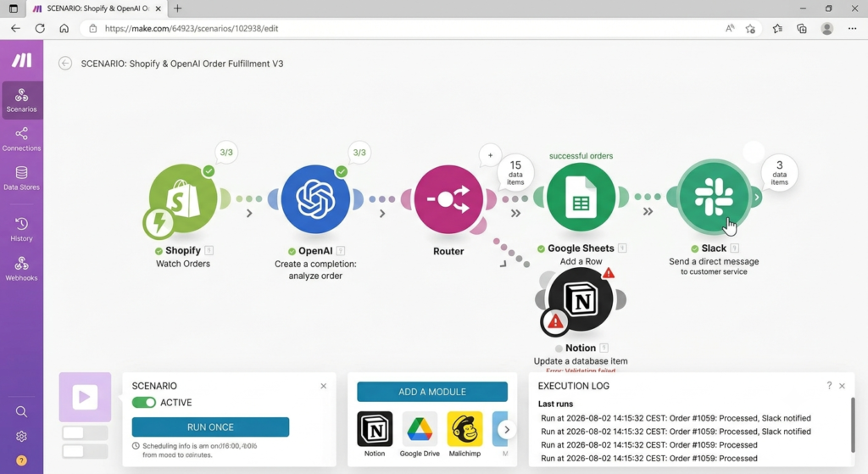Select the last execution log entry
This screenshot has height=474, width=868.
pyautogui.click(x=648, y=458)
